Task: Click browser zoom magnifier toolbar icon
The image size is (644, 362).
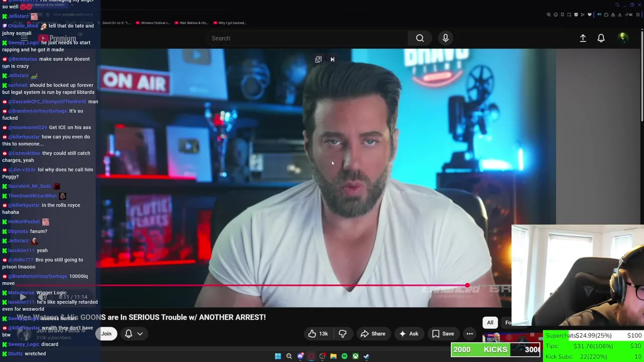Action: point(549,15)
